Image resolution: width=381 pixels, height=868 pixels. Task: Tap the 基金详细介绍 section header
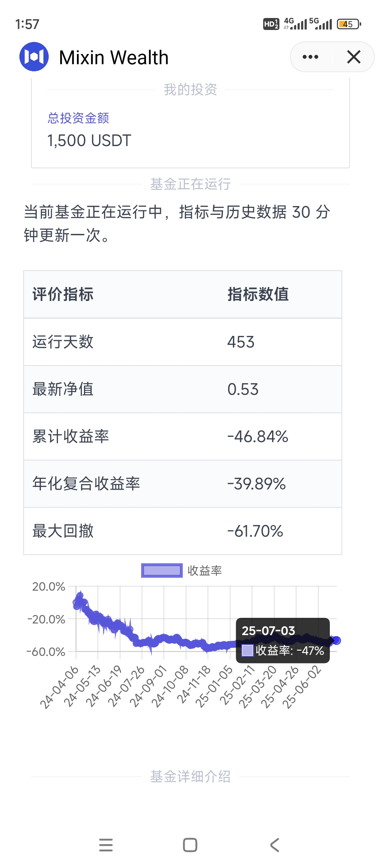(x=190, y=777)
